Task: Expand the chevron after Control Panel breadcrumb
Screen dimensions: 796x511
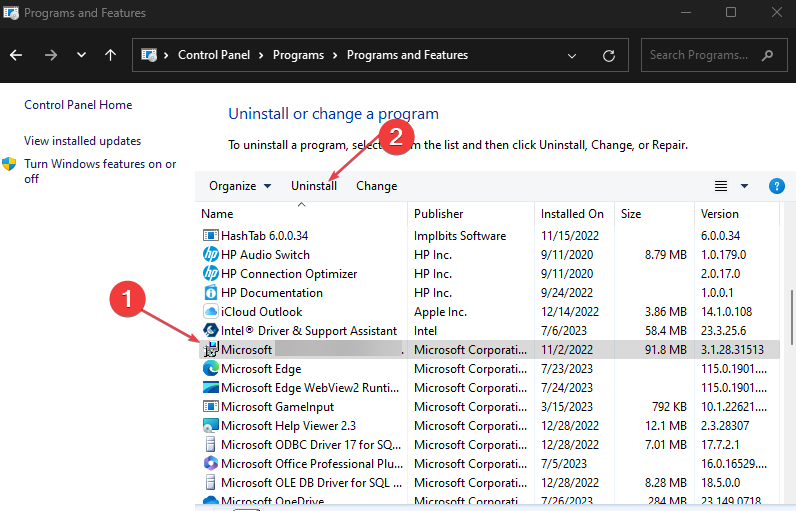Action: click(261, 55)
